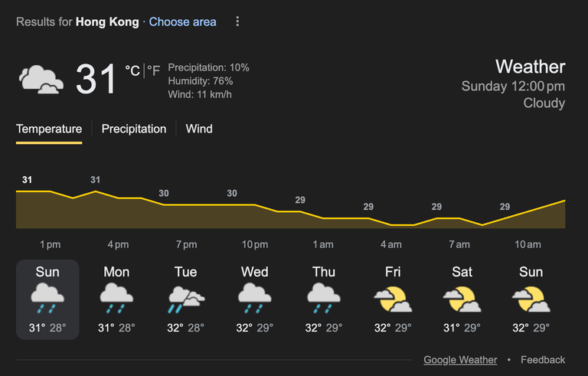Select Monday's rain forecast icon
The image size is (588, 376).
click(x=116, y=298)
